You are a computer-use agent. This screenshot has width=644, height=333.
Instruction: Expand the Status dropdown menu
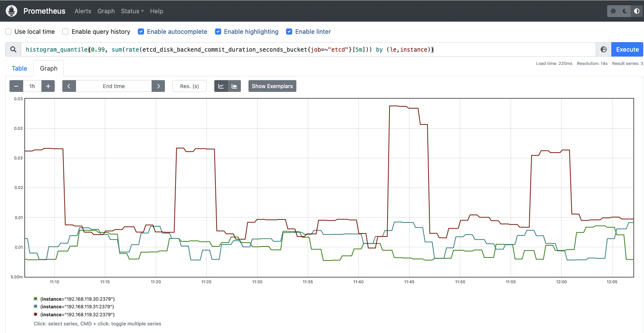tap(132, 11)
